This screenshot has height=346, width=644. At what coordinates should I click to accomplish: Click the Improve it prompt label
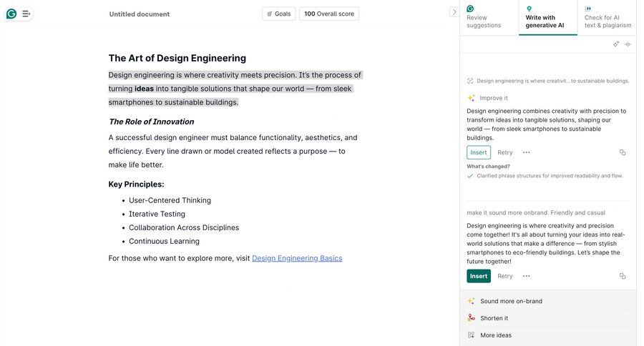click(x=494, y=98)
